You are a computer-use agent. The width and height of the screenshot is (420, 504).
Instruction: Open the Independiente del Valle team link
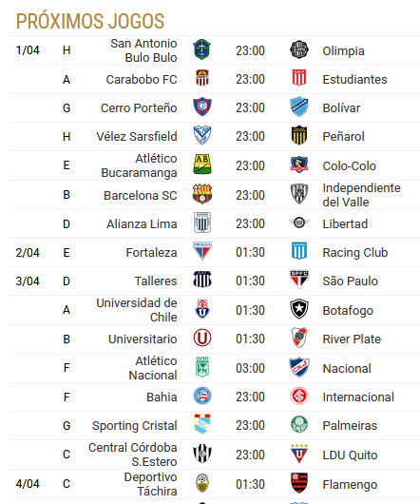pos(361,195)
